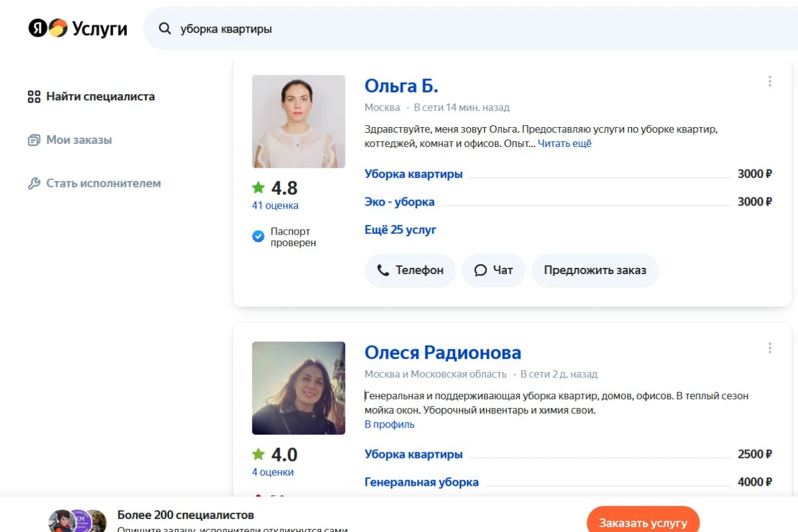798x532 pixels.
Task: View the 41 оценка reviews link
Action: pos(275,206)
